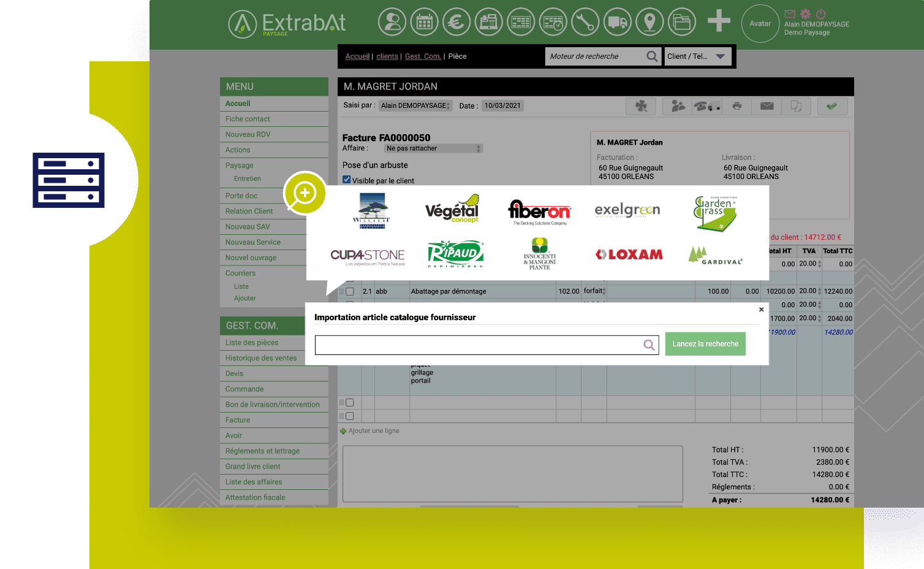Open the folders documents icon
This screenshot has width=924, height=569.
tap(682, 21)
